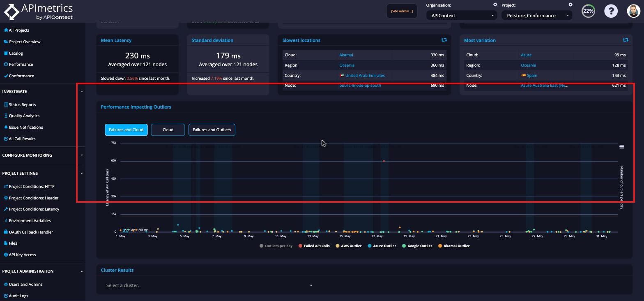Image resolution: width=644 pixels, height=301 pixels.
Task: Switch chart to Failures and Outliers
Action: [212, 130]
